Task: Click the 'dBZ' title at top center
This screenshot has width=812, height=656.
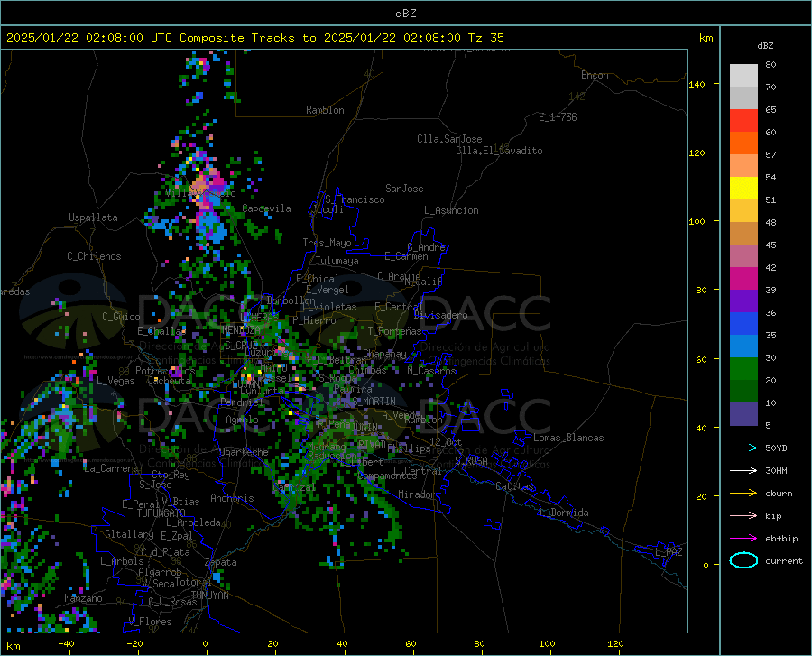Action: 405,14
